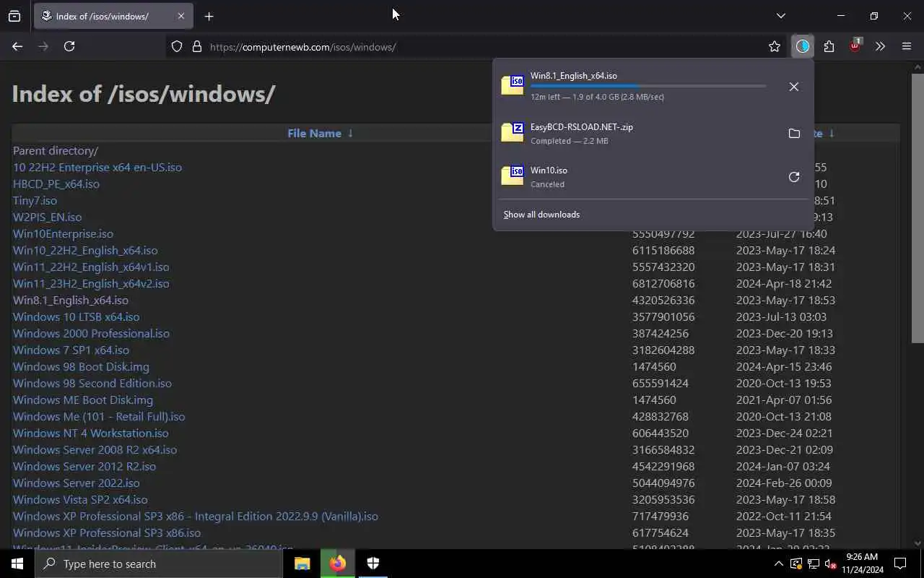The width and height of the screenshot is (924, 578).
Task: Cancel the Win8.1_English_x64.iso download
Action: [794, 87]
